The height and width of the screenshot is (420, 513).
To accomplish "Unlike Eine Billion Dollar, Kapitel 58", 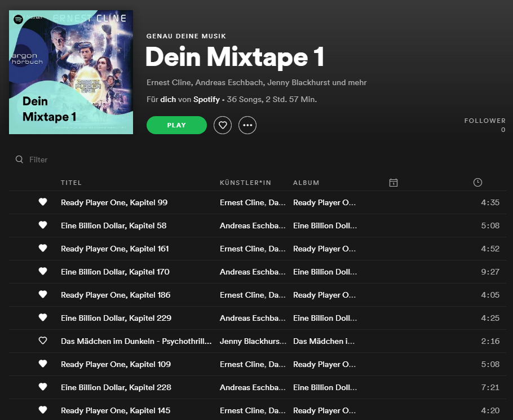I will 43,225.
